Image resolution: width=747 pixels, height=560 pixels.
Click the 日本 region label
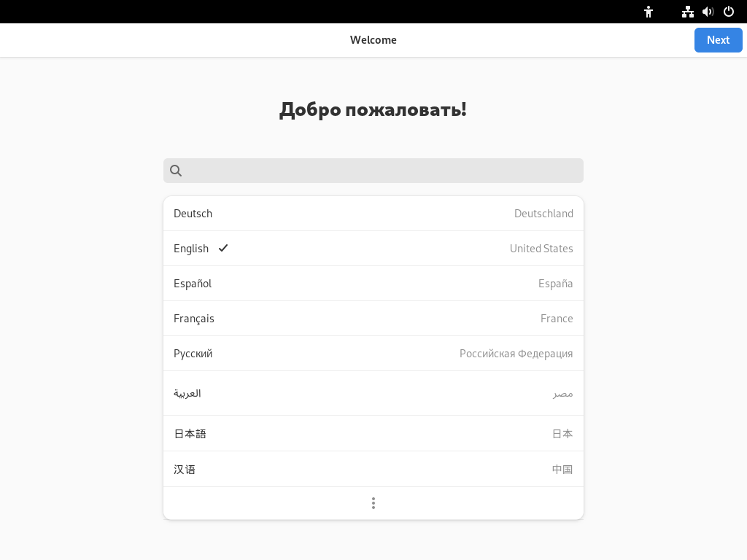(562, 434)
